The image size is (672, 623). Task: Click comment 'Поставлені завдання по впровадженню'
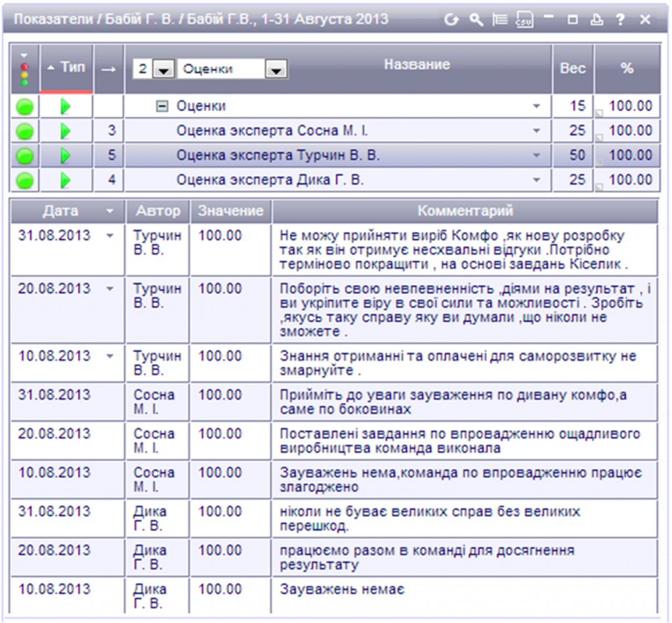click(460, 441)
